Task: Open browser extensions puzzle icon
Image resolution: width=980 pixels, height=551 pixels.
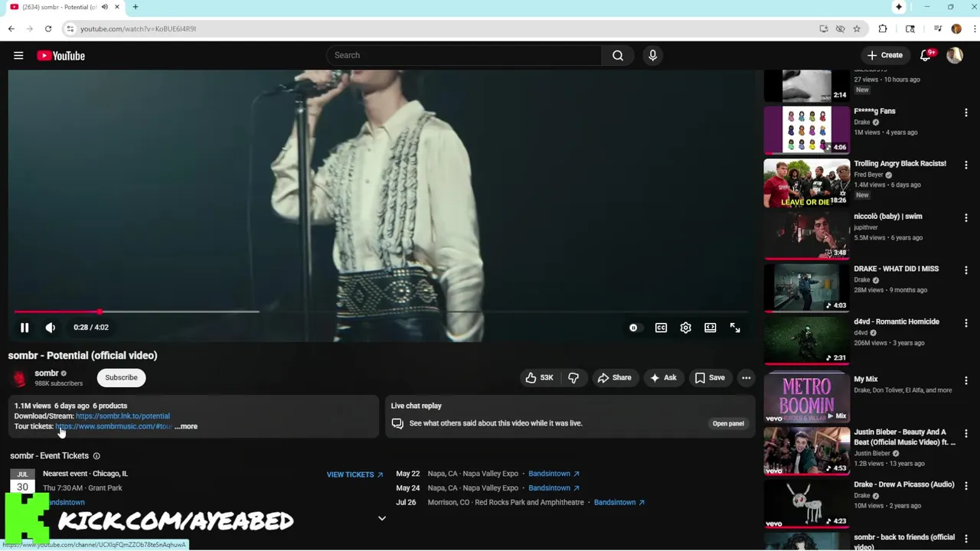Action: (883, 28)
